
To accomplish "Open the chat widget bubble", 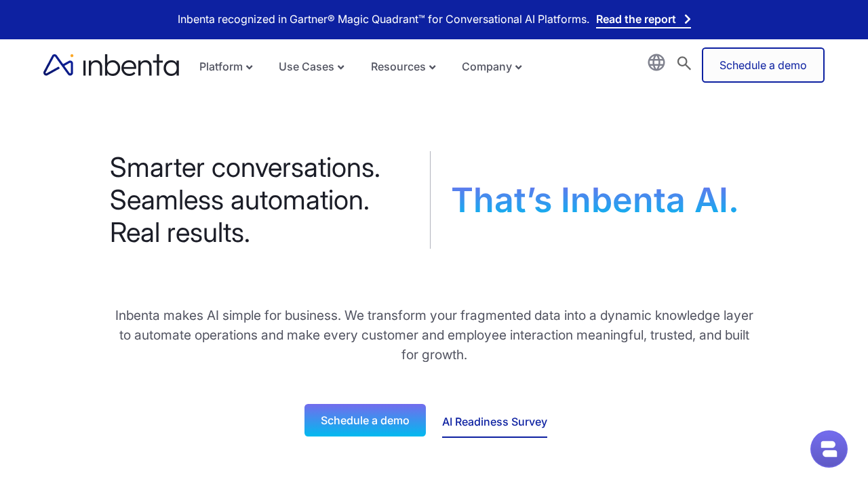I will coord(829,449).
